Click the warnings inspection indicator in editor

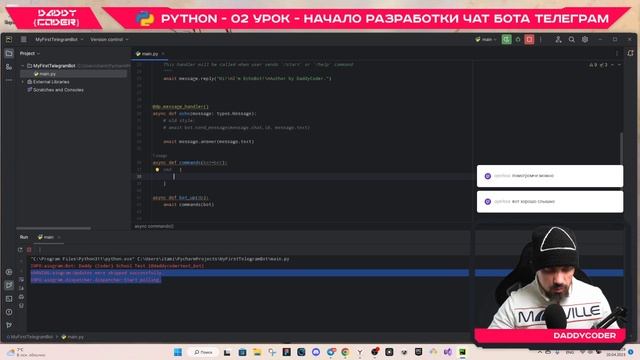[599, 65]
